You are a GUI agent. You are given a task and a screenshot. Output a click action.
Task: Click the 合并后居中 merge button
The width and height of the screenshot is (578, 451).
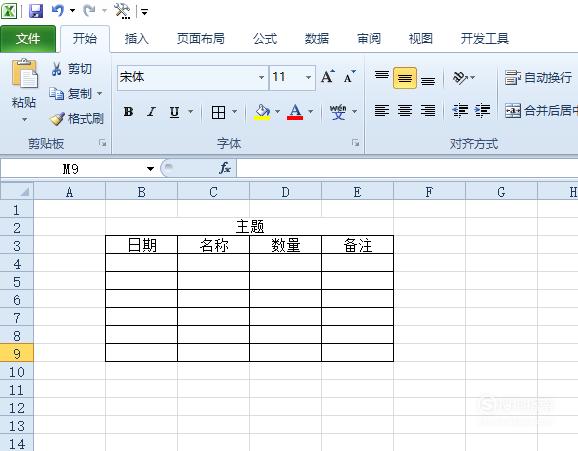[x=541, y=110]
